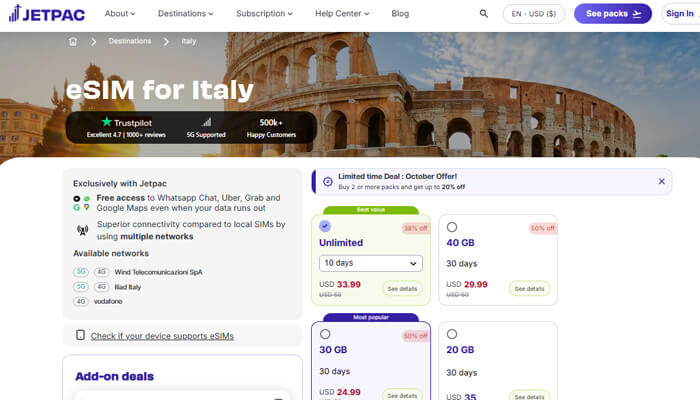The width and height of the screenshot is (700, 400).
Task: Expand the Destinations menu
Action: coord(184,14)
